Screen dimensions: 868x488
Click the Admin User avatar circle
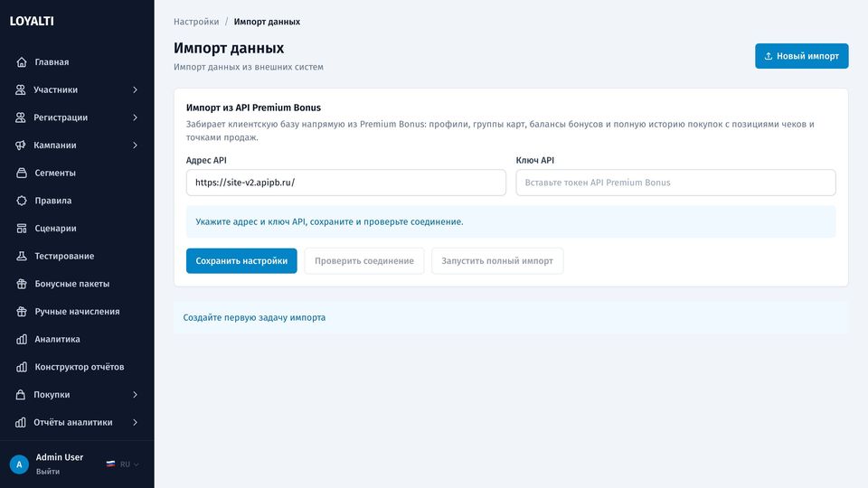pos(19,465)
